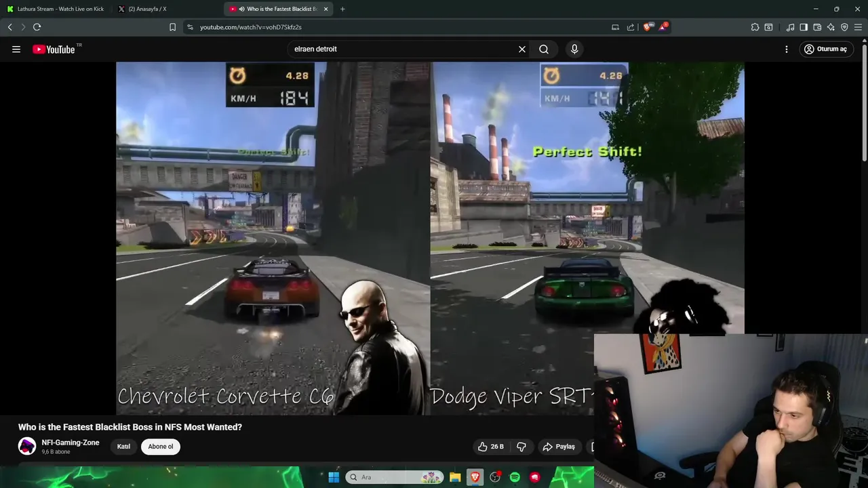The image size is (868, 488).
Task: Select the youtube.com address bar URL
Action: pyautogui.click(x=251, y=27)
